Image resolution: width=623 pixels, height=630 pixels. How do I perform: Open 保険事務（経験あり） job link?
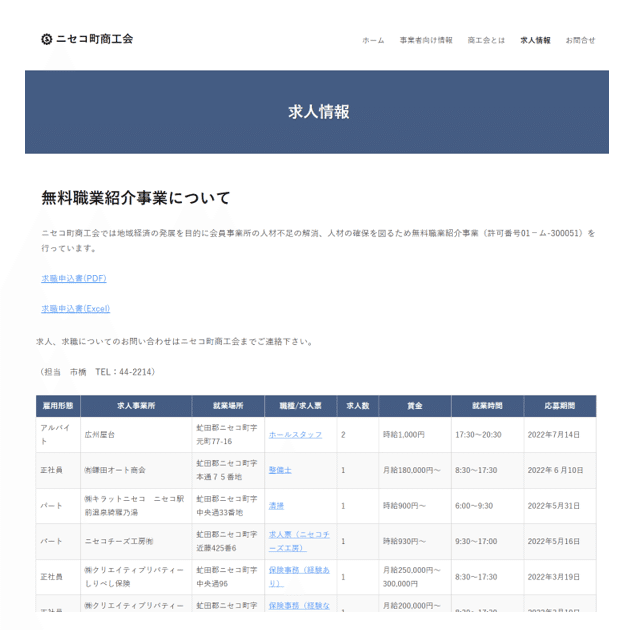coord(299,577)
